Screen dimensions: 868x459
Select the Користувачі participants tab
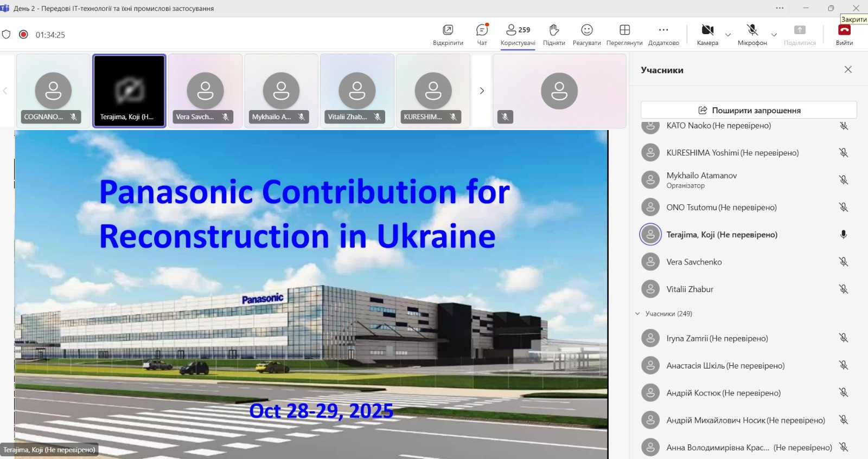point(518,35)
